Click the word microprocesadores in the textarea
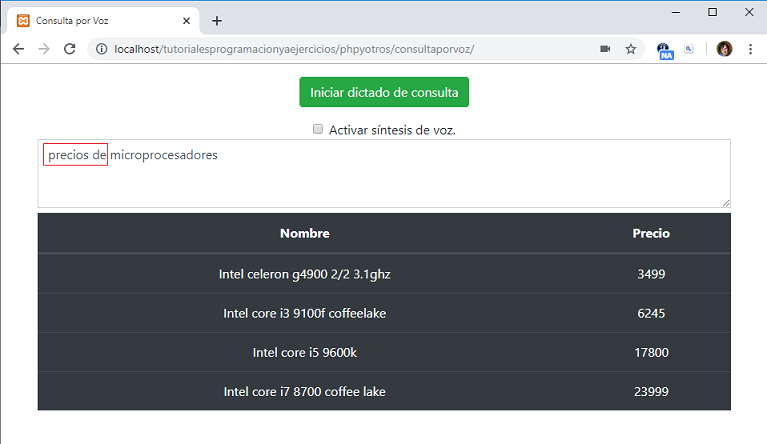Image resolution: width=767 pixels, height=444 pixels. click(x=164, y=155)
